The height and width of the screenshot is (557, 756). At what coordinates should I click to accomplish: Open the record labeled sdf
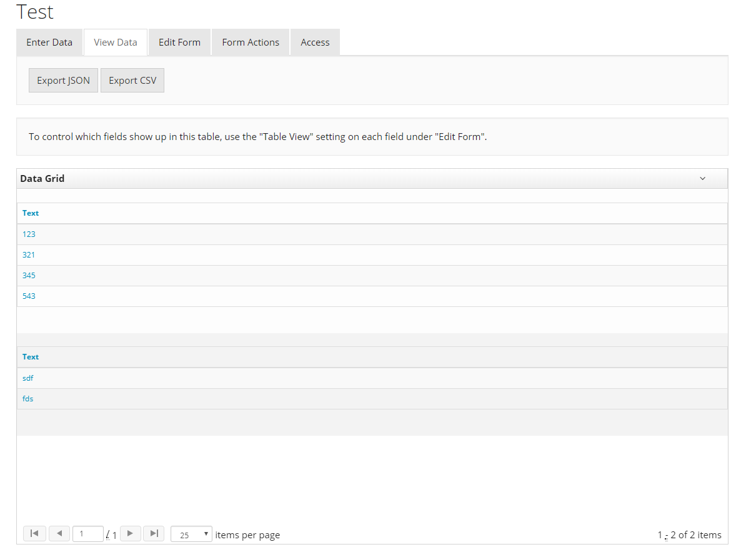click(27, 378)
